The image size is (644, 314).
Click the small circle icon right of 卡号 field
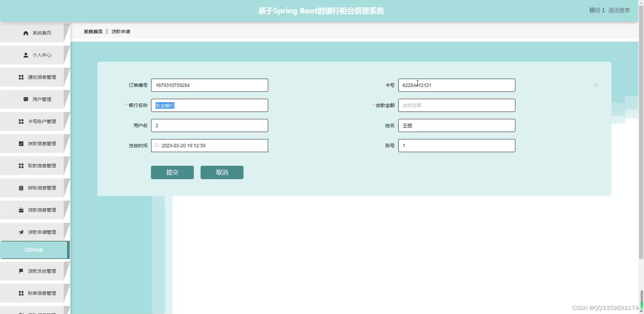coord(595,85)
